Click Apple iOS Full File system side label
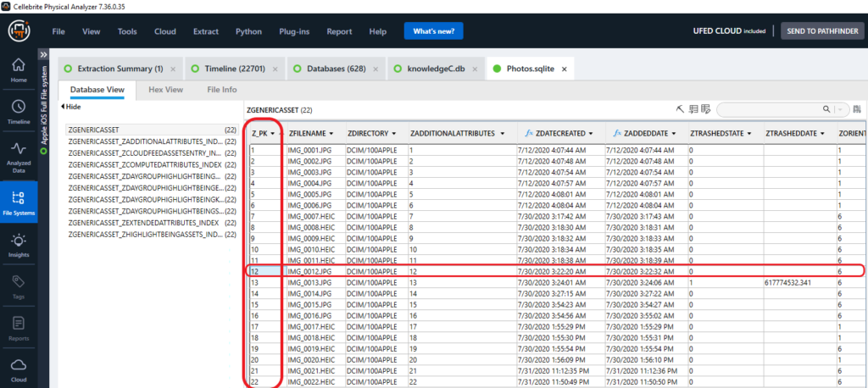 pos(44,108)
